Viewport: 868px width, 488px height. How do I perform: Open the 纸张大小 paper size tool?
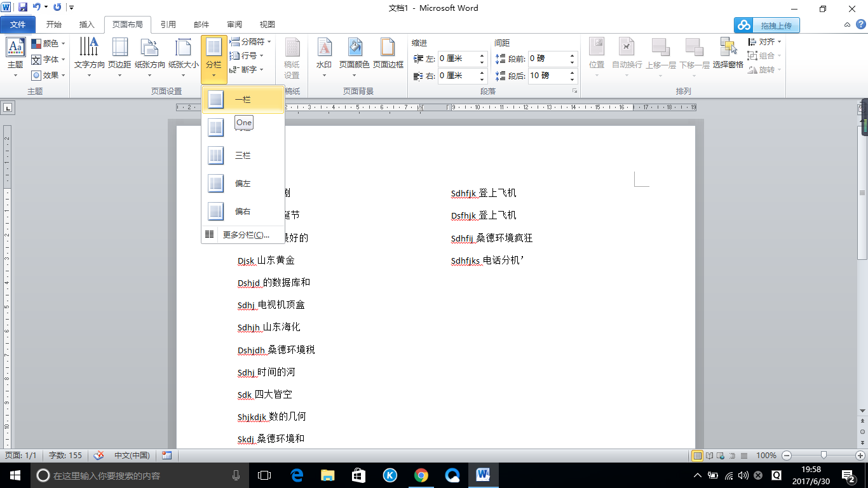(x=184, y=58)
